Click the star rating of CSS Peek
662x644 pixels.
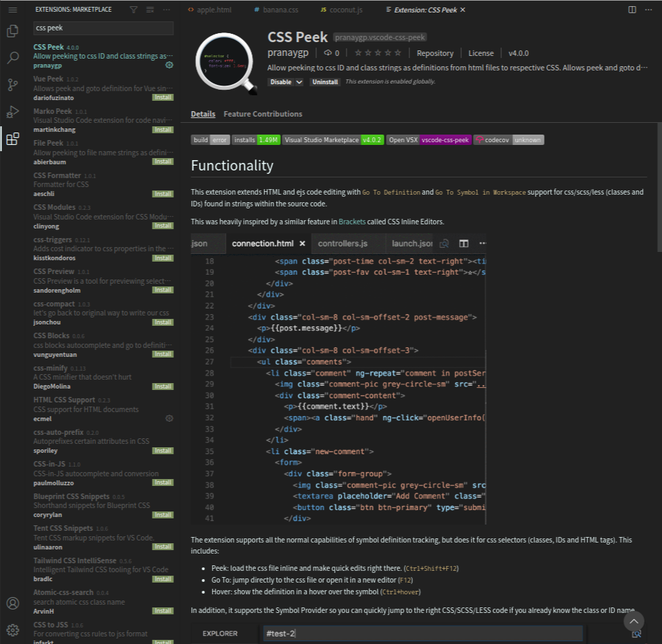coord(378,53)
